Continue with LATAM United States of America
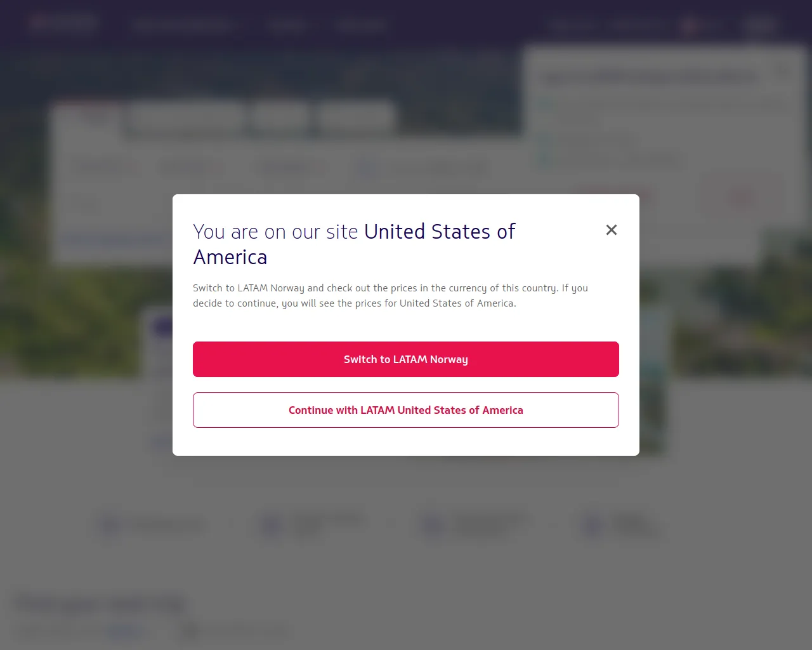The height and width of the screenshot is (650, 812). [x=406, y=410]
